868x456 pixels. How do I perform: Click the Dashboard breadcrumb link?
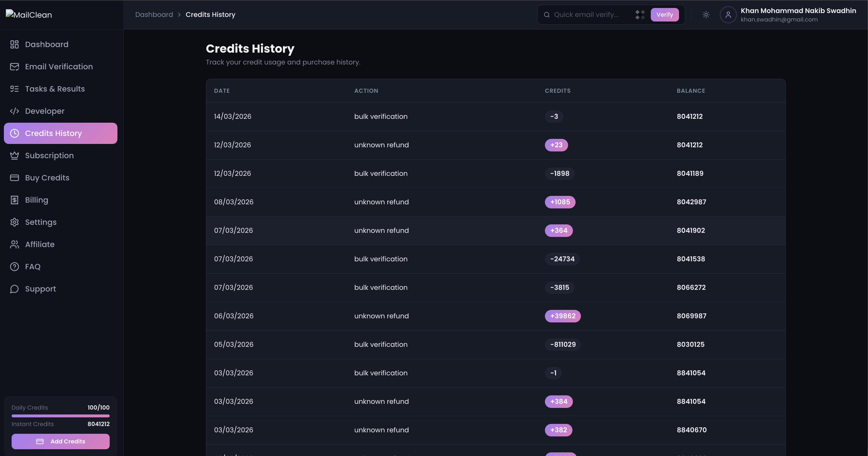(154, 15)
